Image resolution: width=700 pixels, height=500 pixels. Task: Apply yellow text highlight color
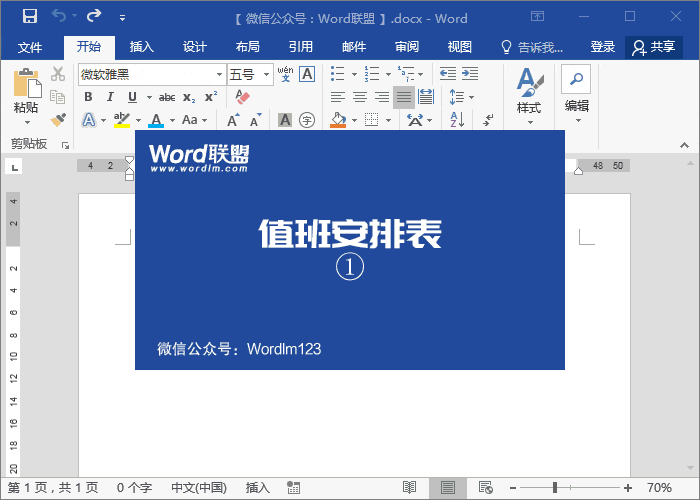point(121,120)
